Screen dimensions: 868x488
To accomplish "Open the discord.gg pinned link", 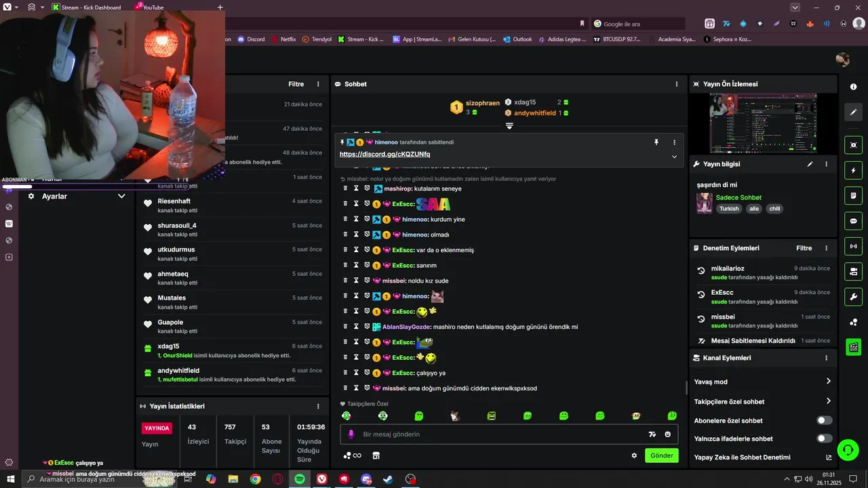I will tap(384, 154).
